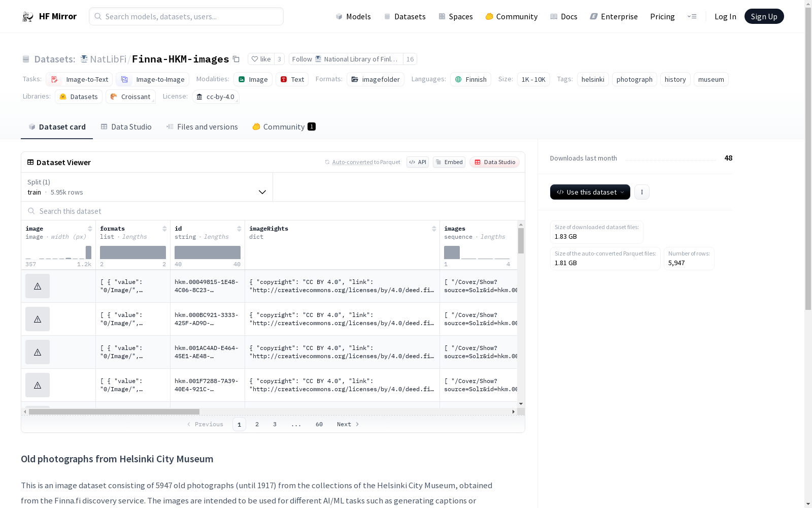Switch to the Files and versions tab
This screenshot has width=812, height=508.
pyautogui.click(x=202, y=127)
